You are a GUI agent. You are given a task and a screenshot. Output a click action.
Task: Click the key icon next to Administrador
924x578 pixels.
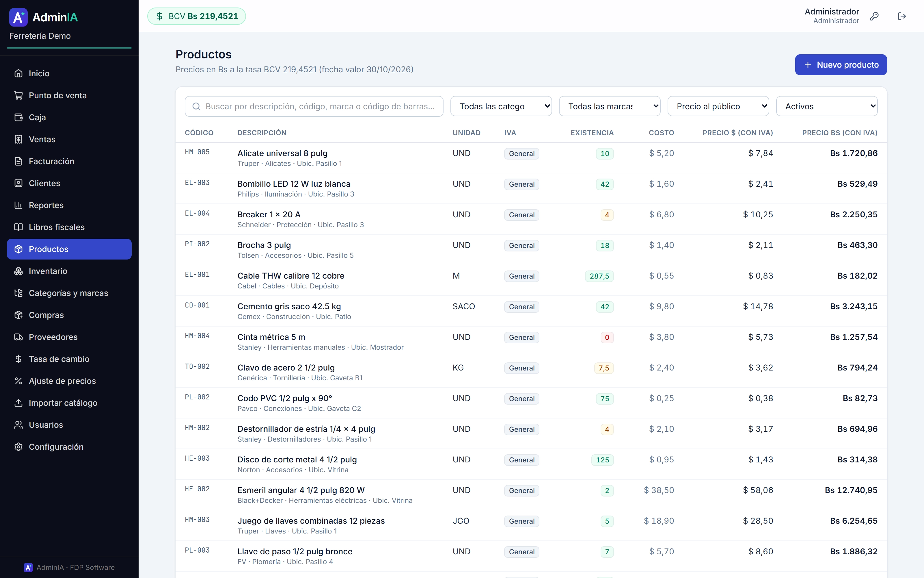874,16
